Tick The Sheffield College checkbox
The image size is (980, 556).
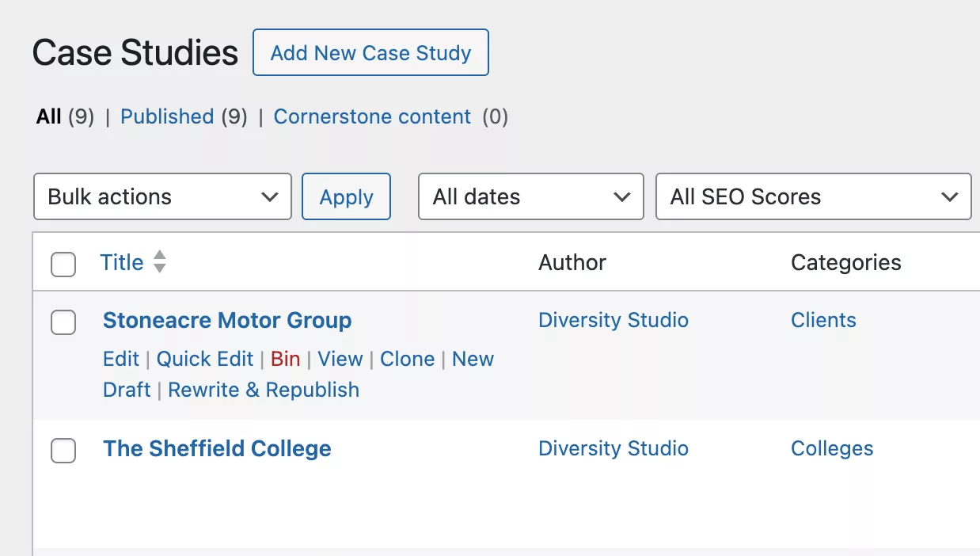click(x=63, y=450)
